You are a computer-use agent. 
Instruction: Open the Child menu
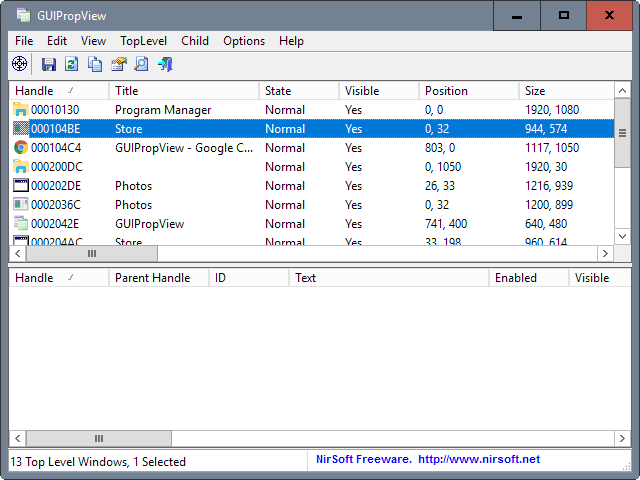pos(195,41)
